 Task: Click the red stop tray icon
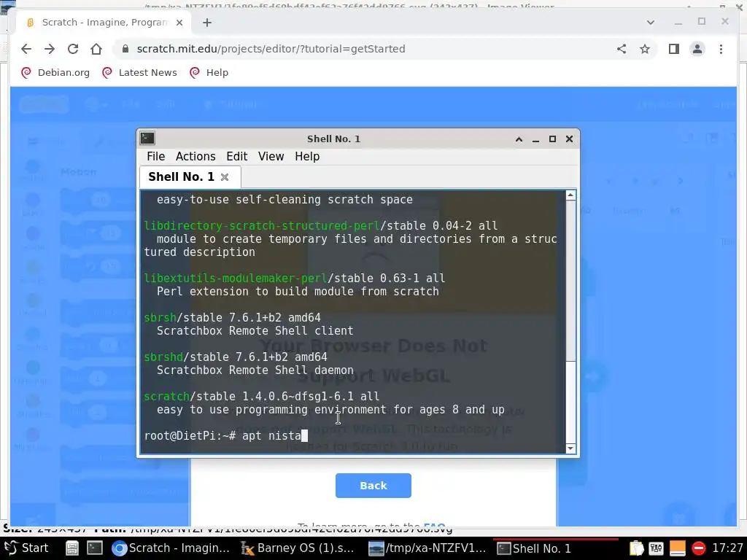(698, 548)
